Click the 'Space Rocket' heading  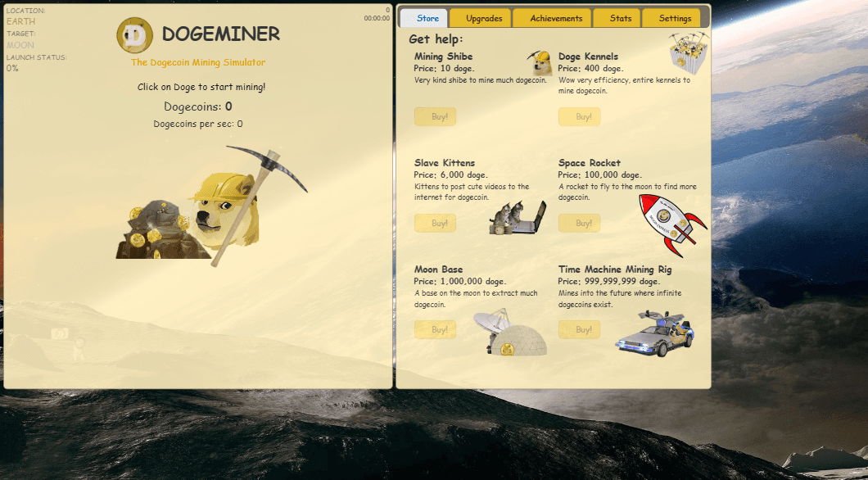click(x=589, y=163)
